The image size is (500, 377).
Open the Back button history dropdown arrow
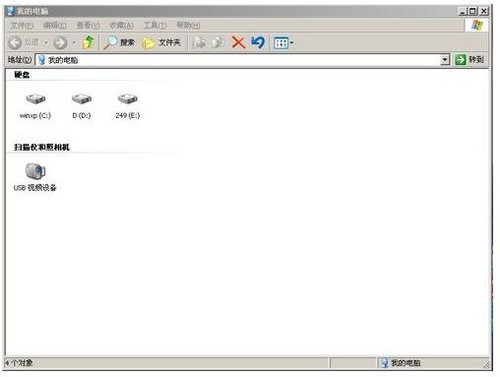point(46,43)
